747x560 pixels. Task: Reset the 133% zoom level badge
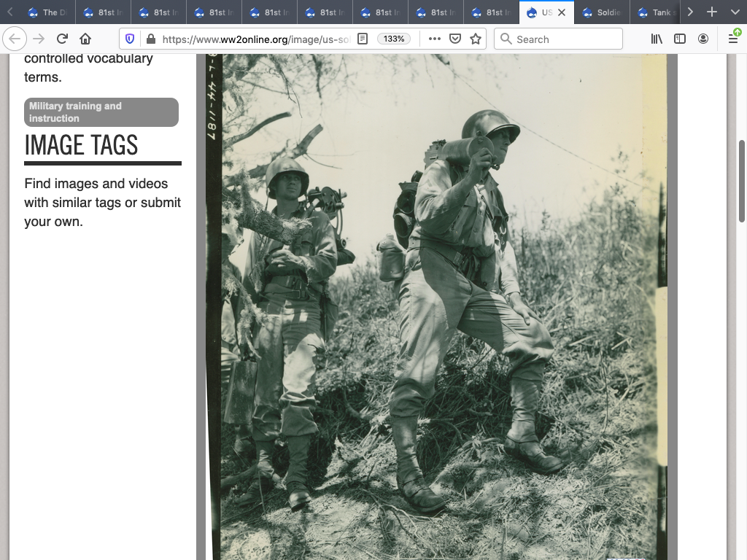click(x=394, y=39)
